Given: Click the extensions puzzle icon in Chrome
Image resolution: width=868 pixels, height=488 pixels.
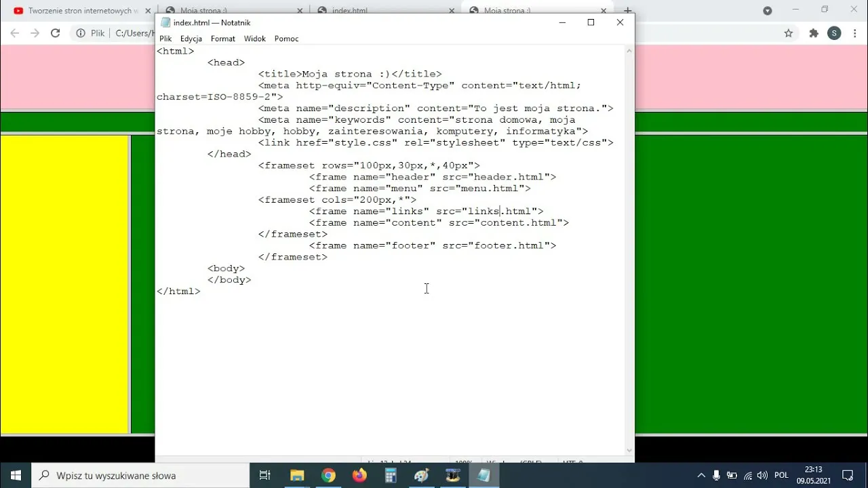Looking at the screenshot, I should coord(813,33).
